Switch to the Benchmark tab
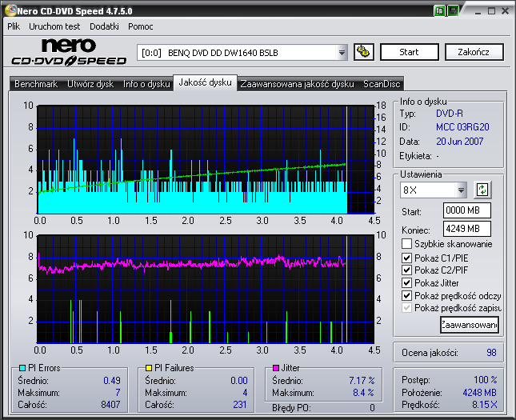 pyautogui.click(x=36, y=84)
